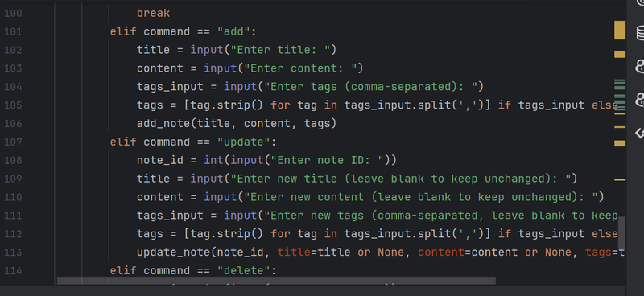
Task: Click the "delete" string on line 114
Action: pyautogui.click(x=244, y=270)
